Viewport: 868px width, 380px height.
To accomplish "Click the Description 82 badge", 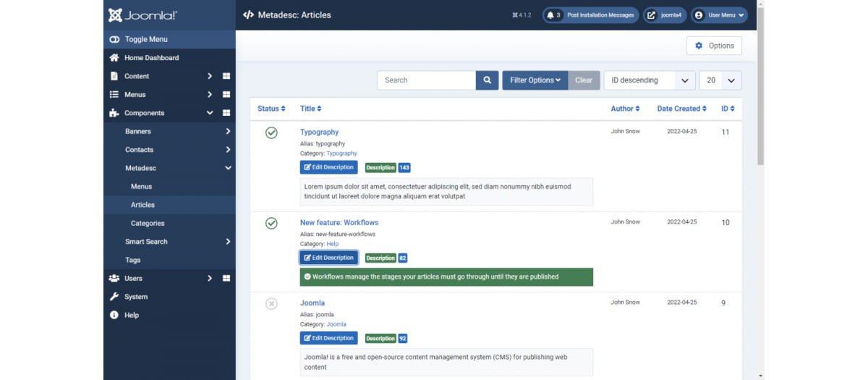I will click(386, 258).
